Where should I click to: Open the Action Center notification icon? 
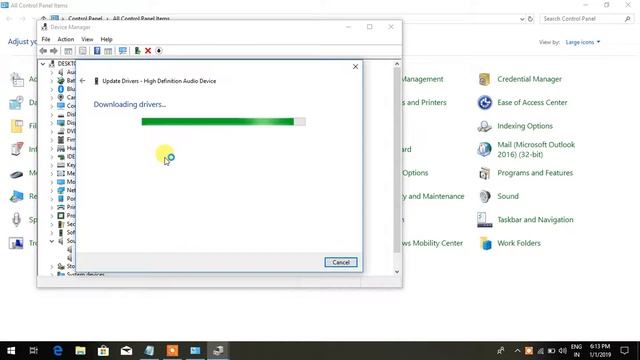pos(624,351)
